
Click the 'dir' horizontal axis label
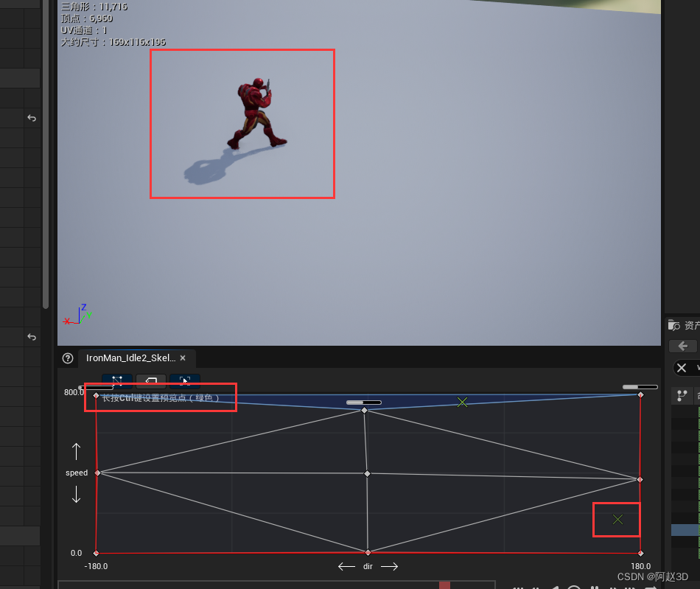tap(368, 566)
